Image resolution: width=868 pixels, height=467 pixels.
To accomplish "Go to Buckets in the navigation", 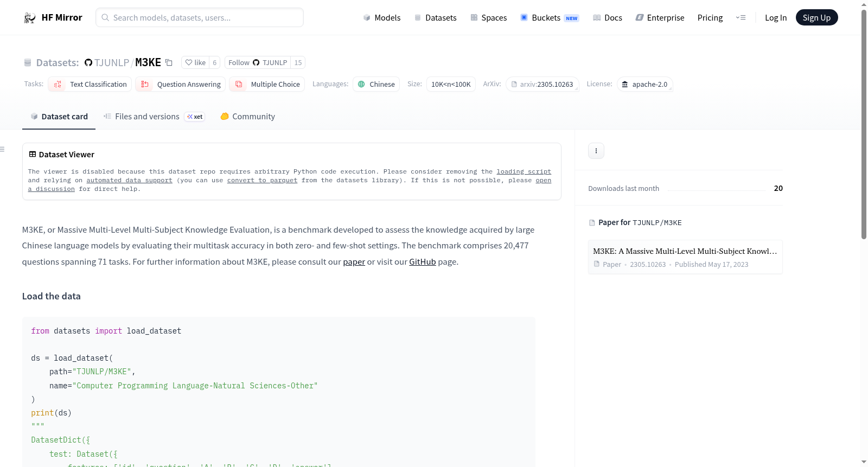I will (x=546, y=18).
